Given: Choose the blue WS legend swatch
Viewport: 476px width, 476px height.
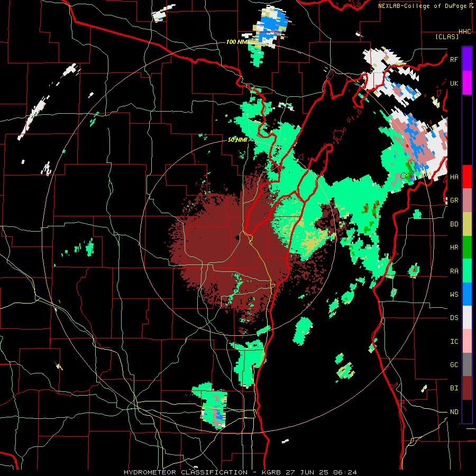Looking at the screenshot, I should click(467, 294).
